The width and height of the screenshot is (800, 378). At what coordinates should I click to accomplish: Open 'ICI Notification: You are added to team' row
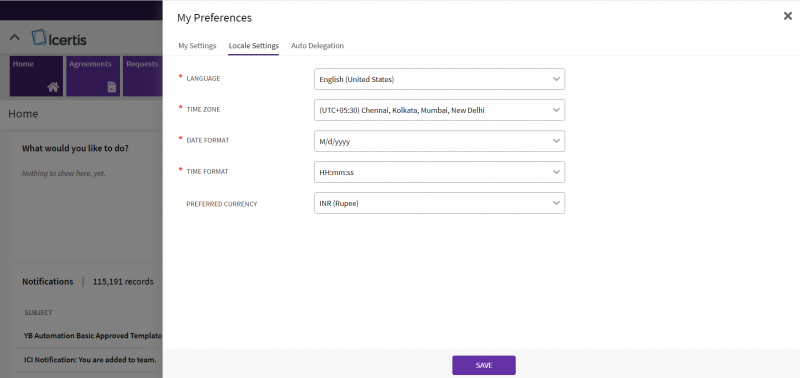90,360
